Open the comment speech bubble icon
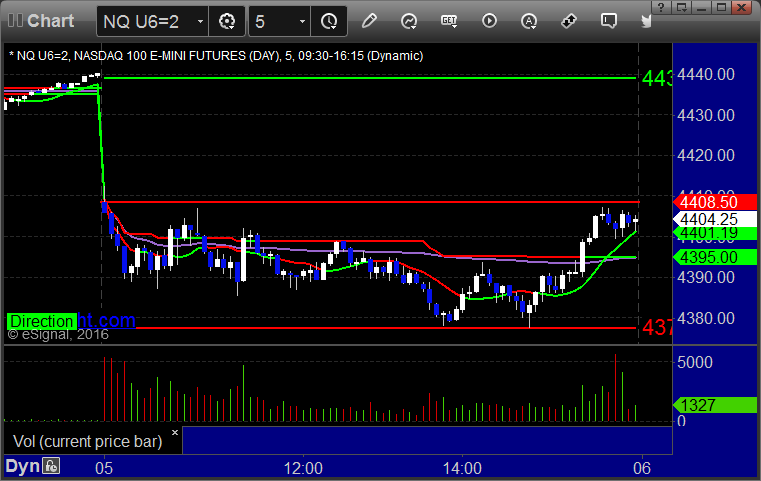Screen dimensions: 761x481 click(x=609, y=21)
